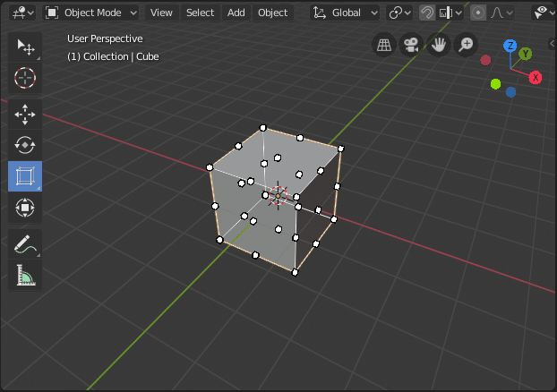Click the negative Z blue gizmo dot
557x392 pixels.
(510, 92)
